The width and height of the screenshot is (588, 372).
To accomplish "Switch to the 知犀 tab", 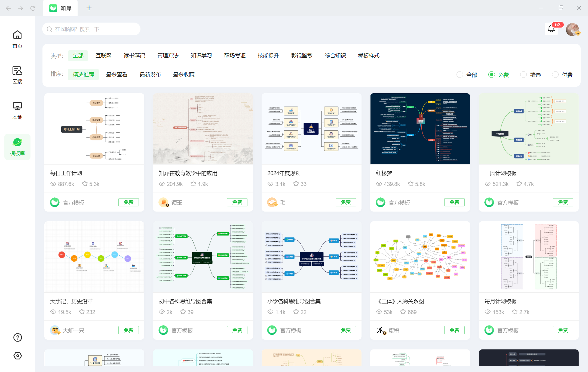I will click(60, 8).
